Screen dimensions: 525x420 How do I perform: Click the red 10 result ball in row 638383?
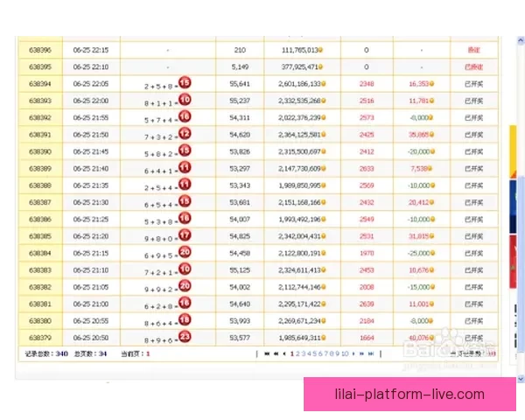point(185,269)
